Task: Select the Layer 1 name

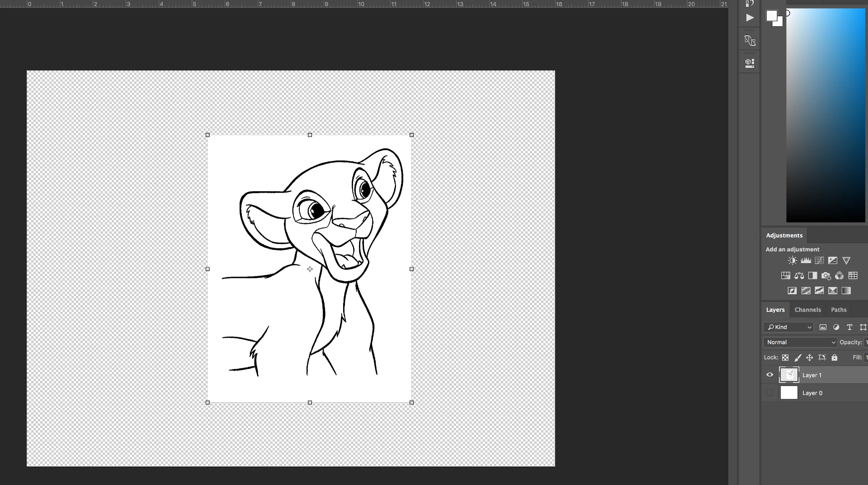Action: point(811,375)
